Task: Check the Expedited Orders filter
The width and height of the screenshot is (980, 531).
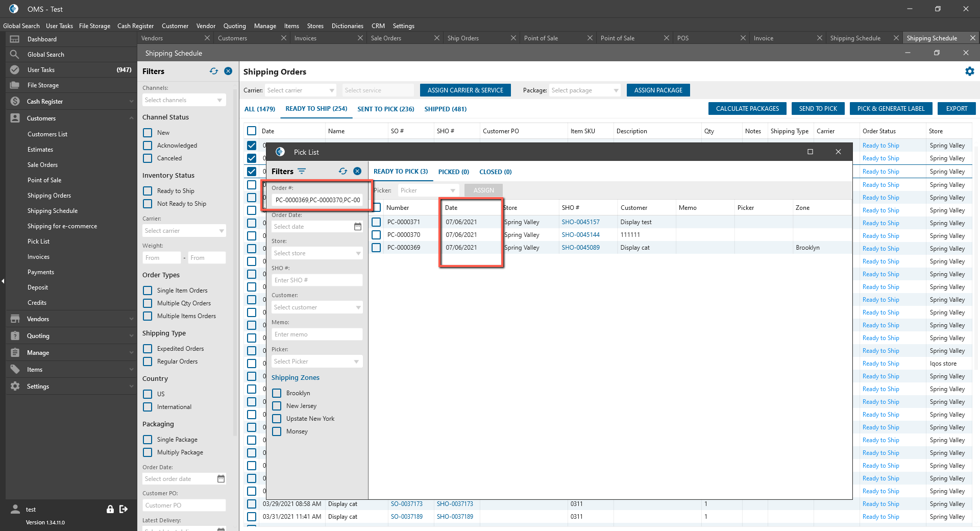Action: point(148,349)
